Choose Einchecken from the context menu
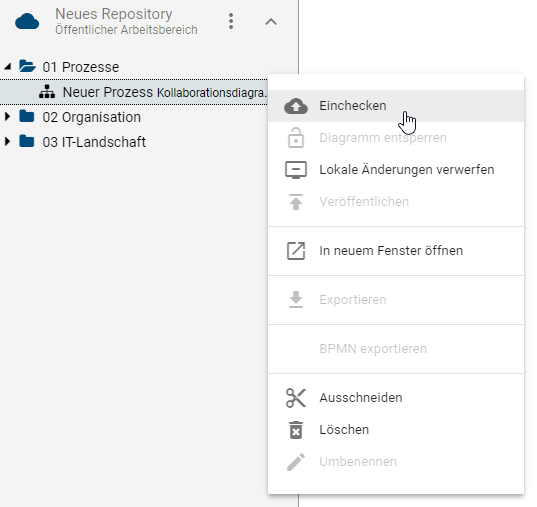 tap(396, 106)
